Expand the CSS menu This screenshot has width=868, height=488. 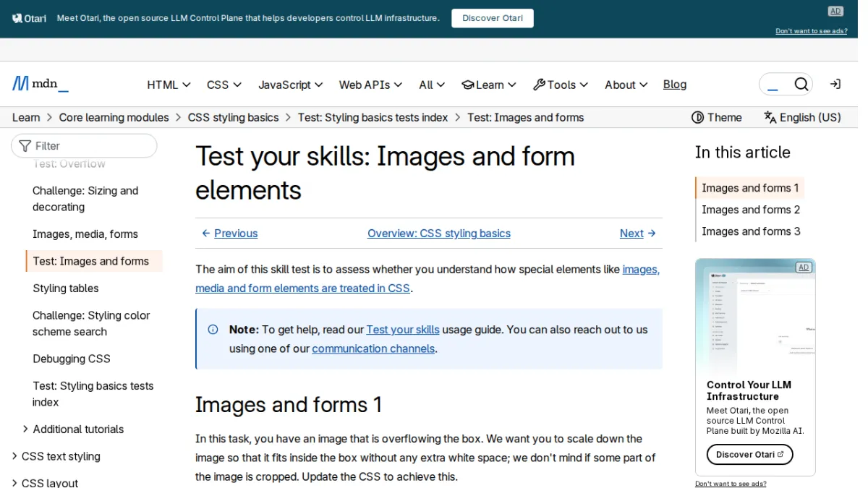pos(224,85)
